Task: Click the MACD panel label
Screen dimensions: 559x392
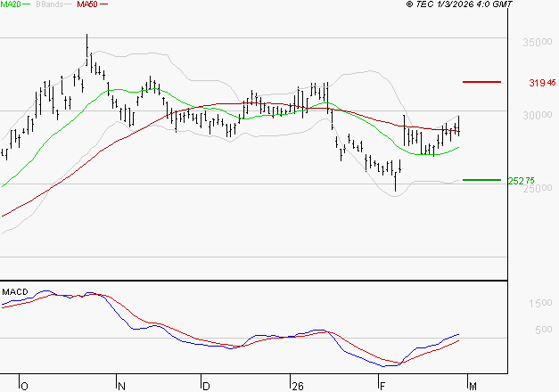Action: [15, 292]
